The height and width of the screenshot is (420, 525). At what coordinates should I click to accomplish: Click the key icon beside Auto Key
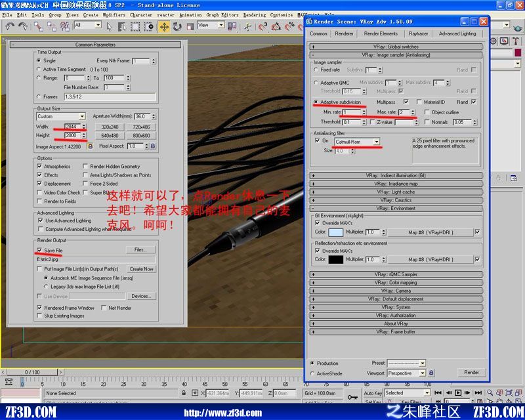[x=352, y=397]
